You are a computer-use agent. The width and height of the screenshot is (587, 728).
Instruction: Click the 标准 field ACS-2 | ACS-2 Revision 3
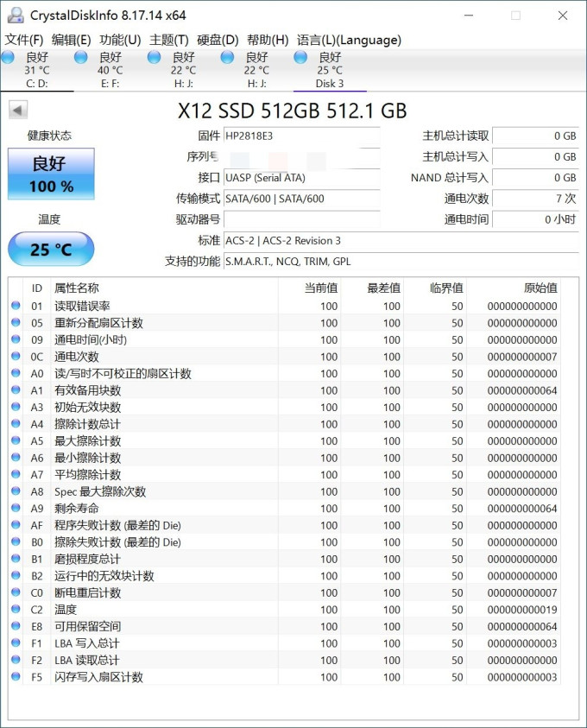(x=401, y=240)
